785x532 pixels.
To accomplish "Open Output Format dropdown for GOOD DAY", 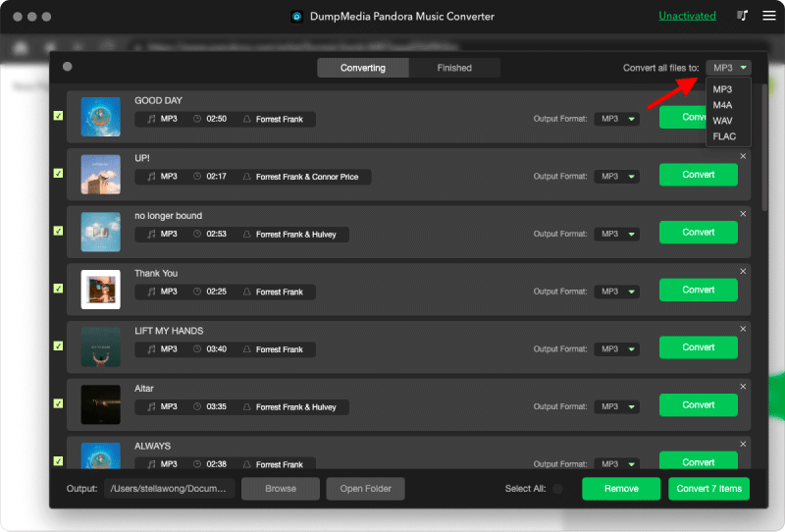I will click(x=617, y=119).
